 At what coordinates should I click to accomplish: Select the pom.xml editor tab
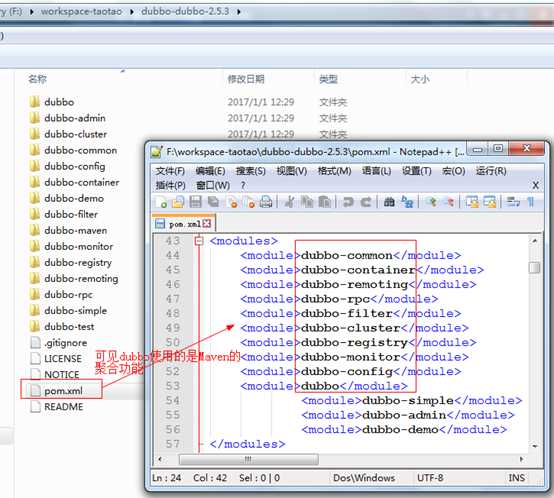(183, 224)
